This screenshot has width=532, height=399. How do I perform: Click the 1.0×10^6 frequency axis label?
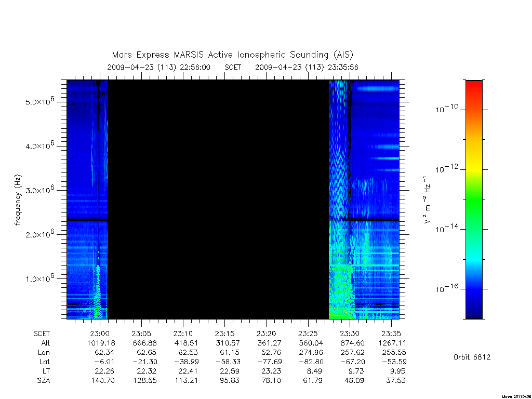39,278
